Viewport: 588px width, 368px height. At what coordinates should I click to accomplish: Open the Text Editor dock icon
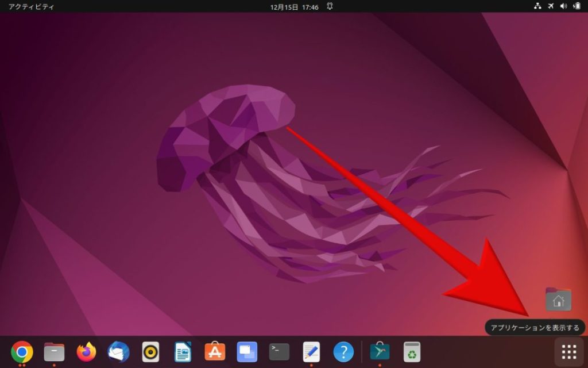coord(311,352)
